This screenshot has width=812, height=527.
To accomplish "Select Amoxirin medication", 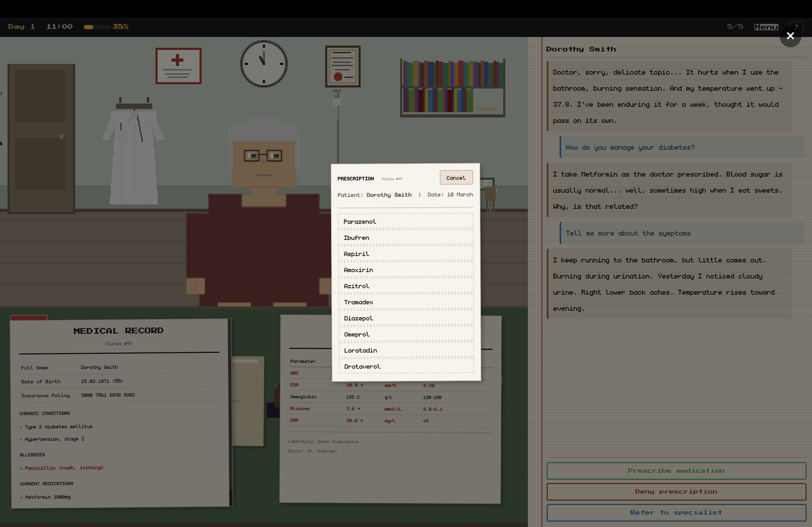I will click(406, 270).
